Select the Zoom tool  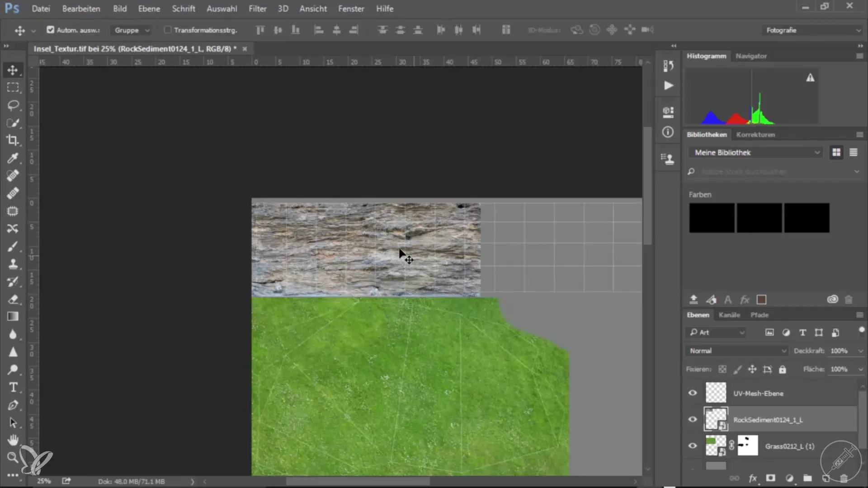click(13, 457)
